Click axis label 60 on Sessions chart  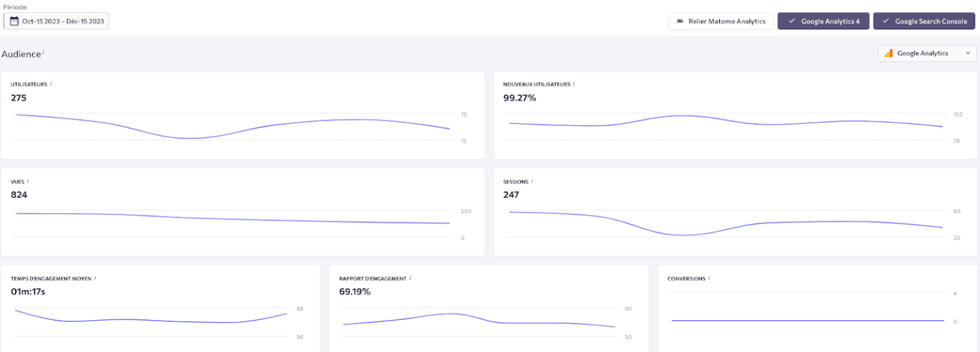956,211
